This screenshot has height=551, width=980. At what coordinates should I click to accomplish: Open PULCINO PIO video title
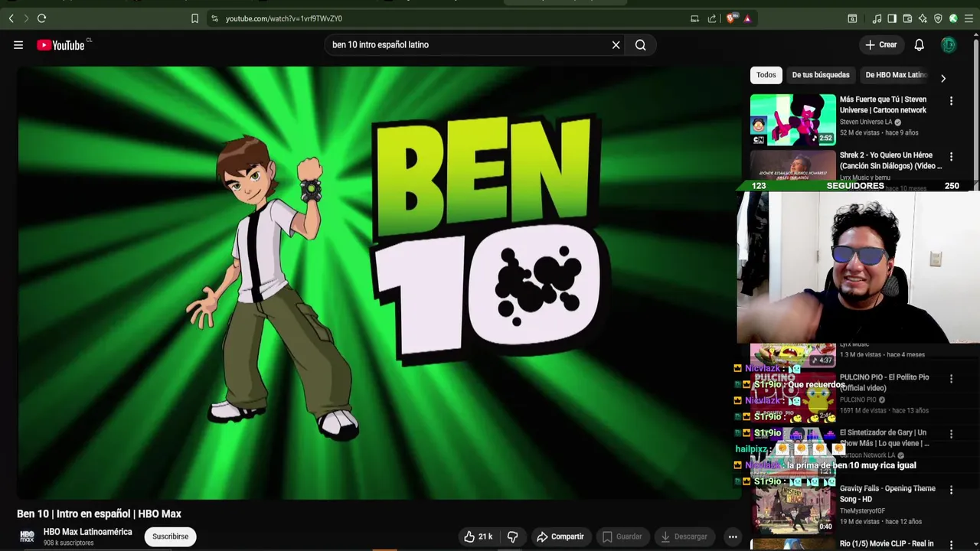(x=884, y=383)
